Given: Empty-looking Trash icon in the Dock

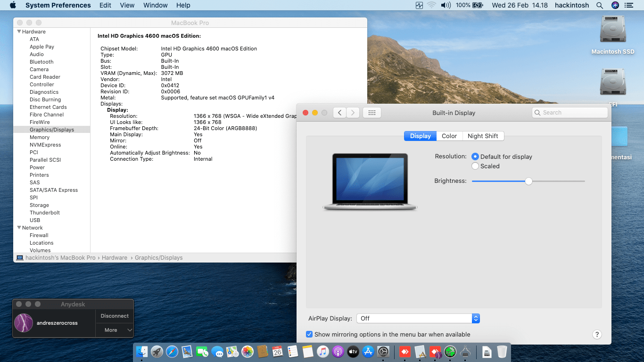Looking at the screenshot, I should [x=502, y=352].
